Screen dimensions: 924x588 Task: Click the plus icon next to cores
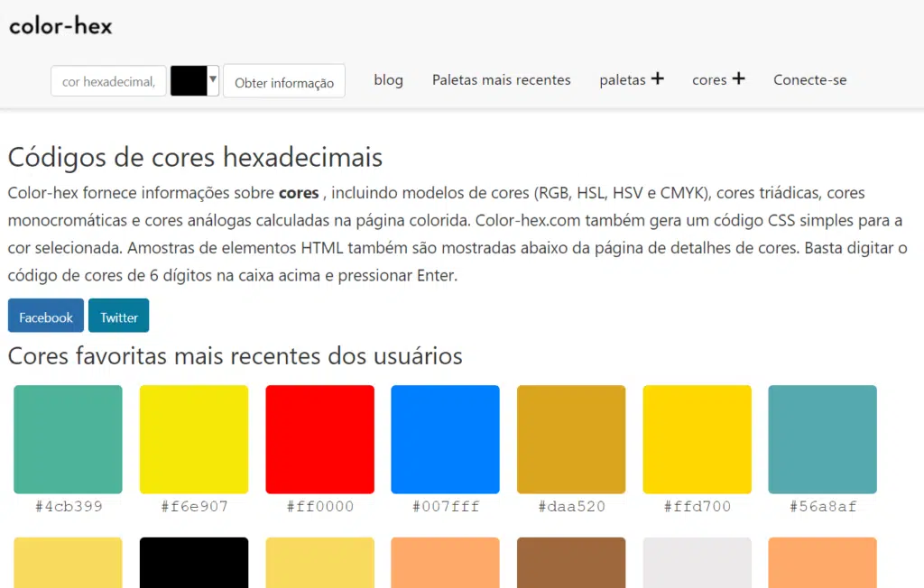[740, 79]
